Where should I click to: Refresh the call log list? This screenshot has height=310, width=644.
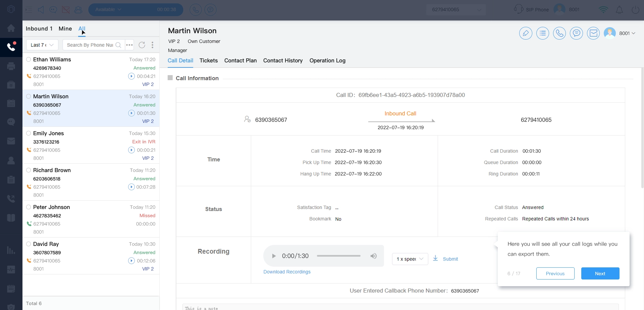[142, 45]
